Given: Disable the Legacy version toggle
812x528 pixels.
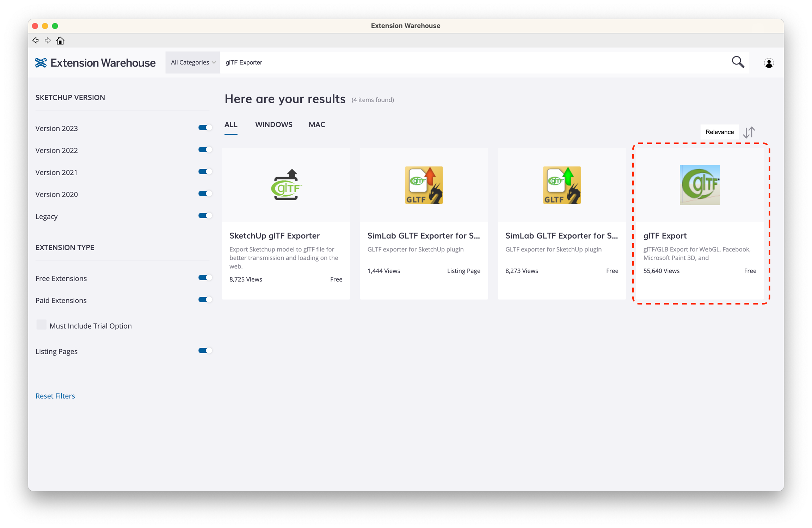Looking at the screenshot, I should point(205,216).
